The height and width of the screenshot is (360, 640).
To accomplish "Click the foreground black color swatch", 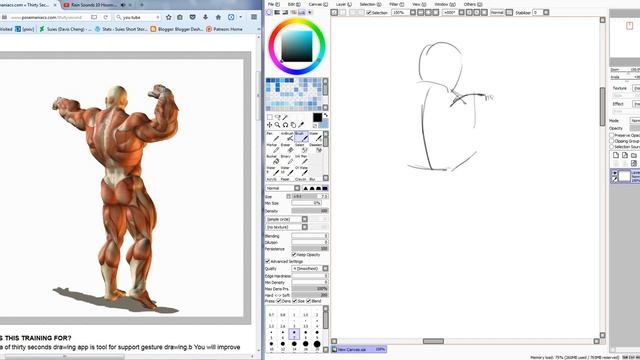I will [x=317, y=118].
